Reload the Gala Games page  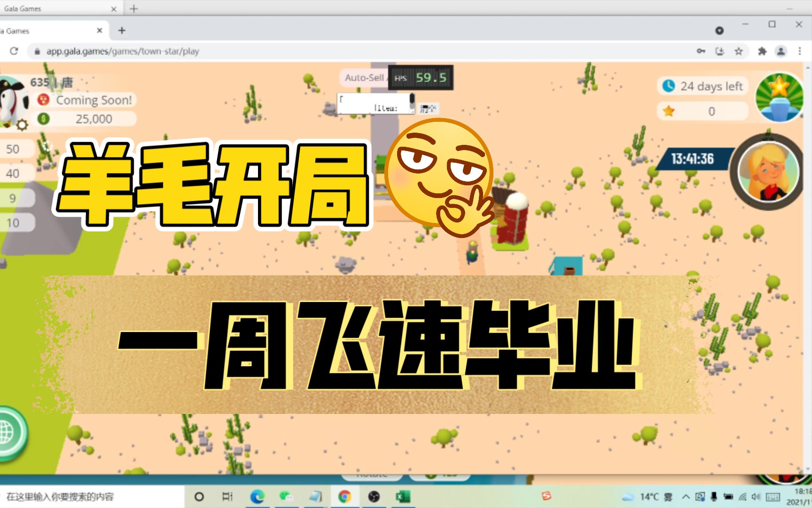(14, 51)
